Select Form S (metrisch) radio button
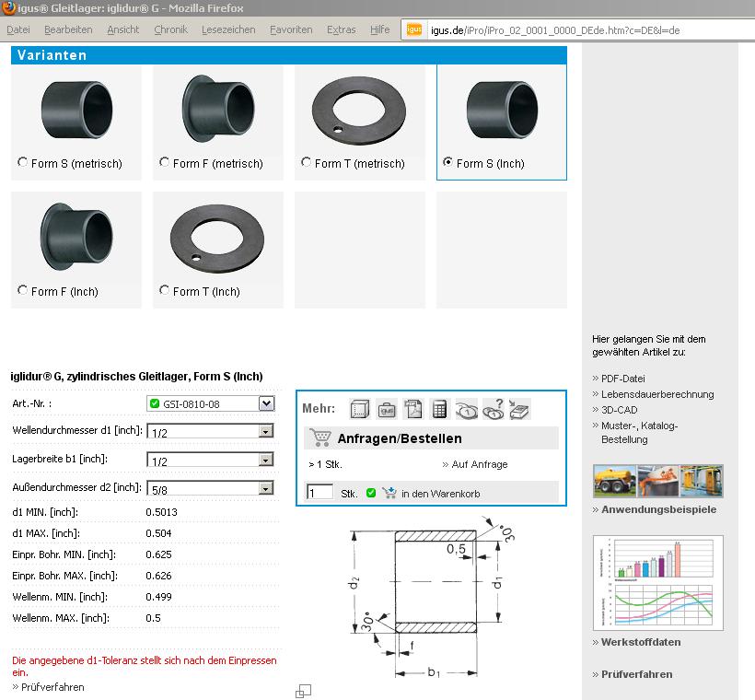This screenshot has width=755, height=700. 22,162
